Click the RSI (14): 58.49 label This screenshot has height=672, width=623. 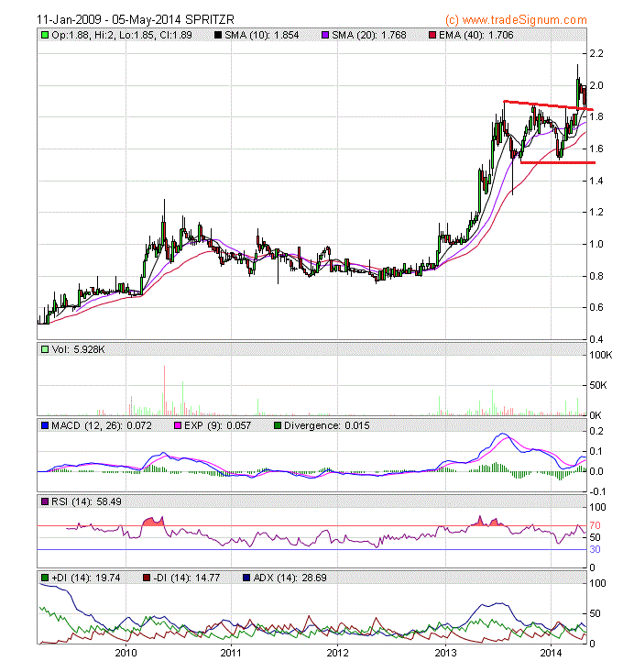click(x=86, y=501)
